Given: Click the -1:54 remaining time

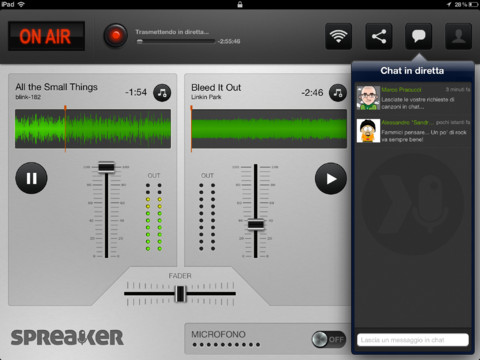Looking at the screenshot, I should pos(136,92).
